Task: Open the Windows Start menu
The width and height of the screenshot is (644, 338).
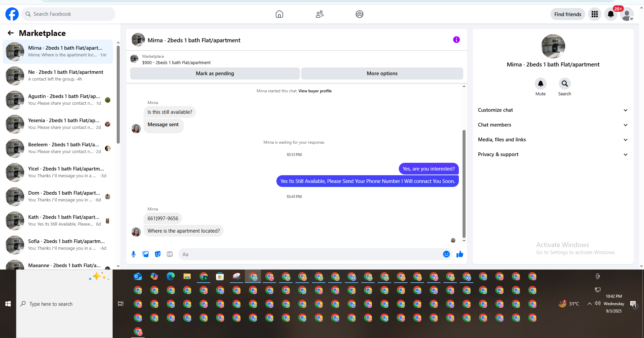Action: pos(8,304)
